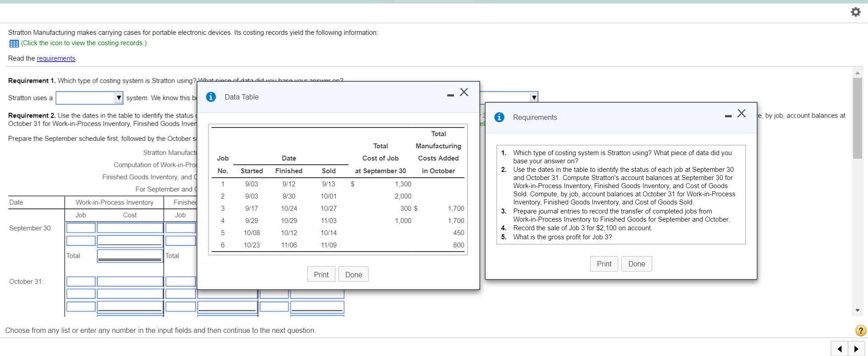The image size is (868, 356).
Task: Click the September 30 row label
Action: pos(31,228)
